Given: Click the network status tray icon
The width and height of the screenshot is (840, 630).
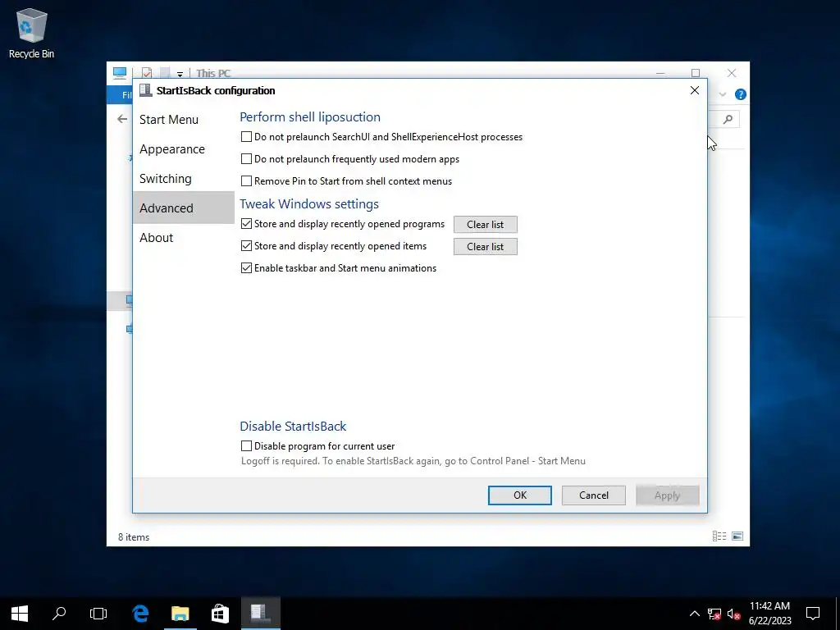Looking at the screenshot, I should (714, 614).
